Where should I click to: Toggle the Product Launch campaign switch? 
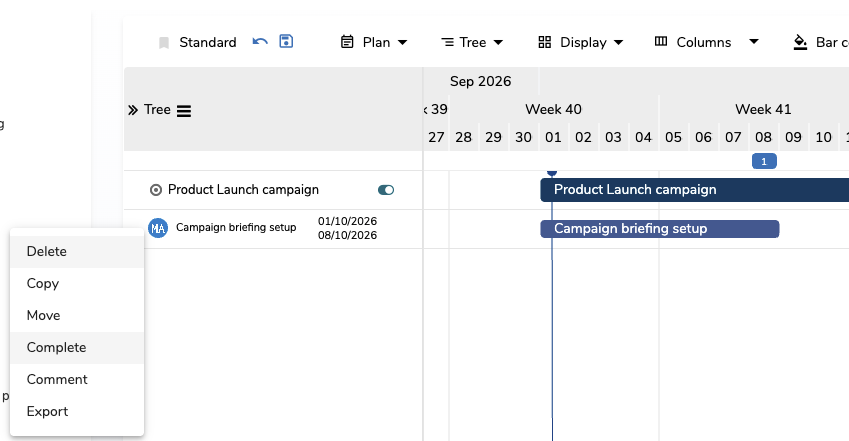(386, 190)
